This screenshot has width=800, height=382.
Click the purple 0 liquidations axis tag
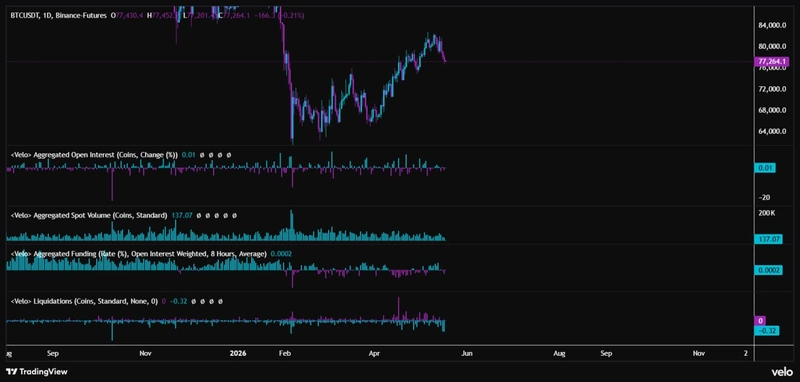pyautogui.click(x=761, y=321)
